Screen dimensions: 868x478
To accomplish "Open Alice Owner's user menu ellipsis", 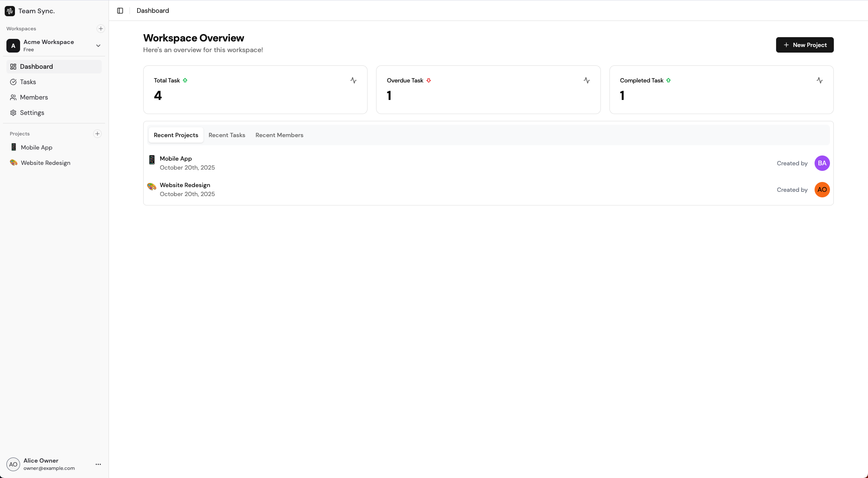I will coord(98,464).
